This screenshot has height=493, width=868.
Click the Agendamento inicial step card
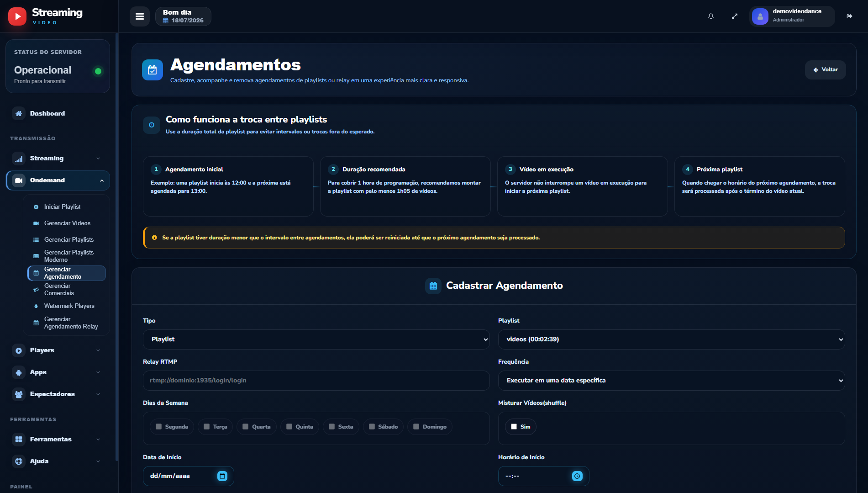[228, 186]
